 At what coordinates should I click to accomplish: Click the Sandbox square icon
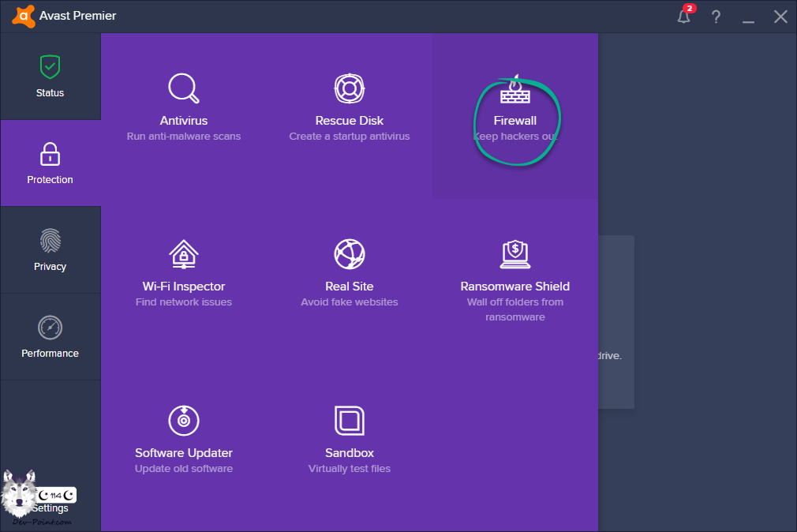(349, 421)
